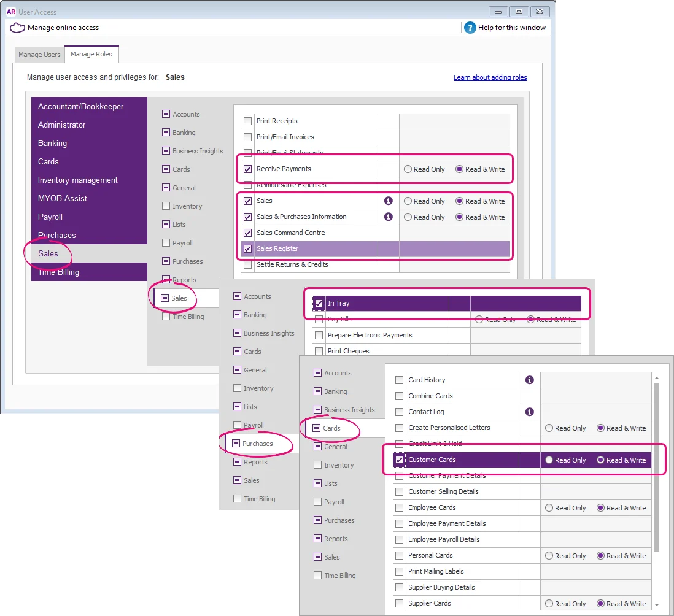This screenshot has width=674, height=616.
Task: Click the cards list scrollbar thumb
Action: coord(656,467)
